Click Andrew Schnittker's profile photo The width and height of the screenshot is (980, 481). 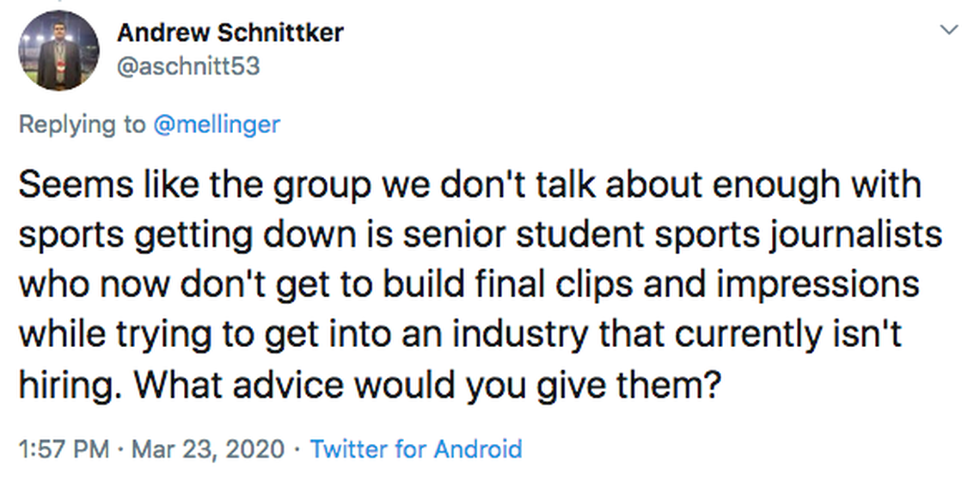pos(58,51)
